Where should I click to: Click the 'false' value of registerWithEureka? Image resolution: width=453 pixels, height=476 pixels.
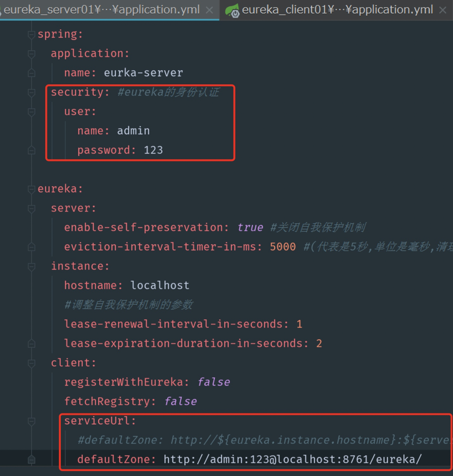click(x=213, y=382)
